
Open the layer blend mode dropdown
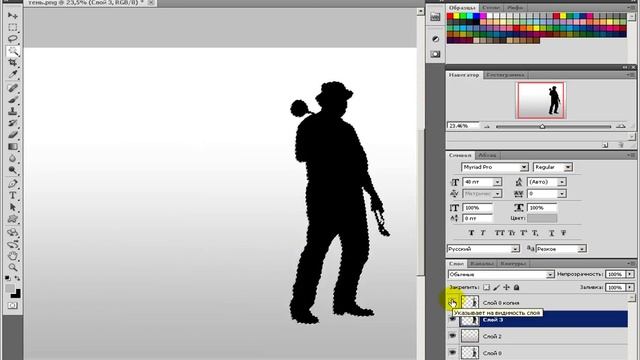pos(550,274)
